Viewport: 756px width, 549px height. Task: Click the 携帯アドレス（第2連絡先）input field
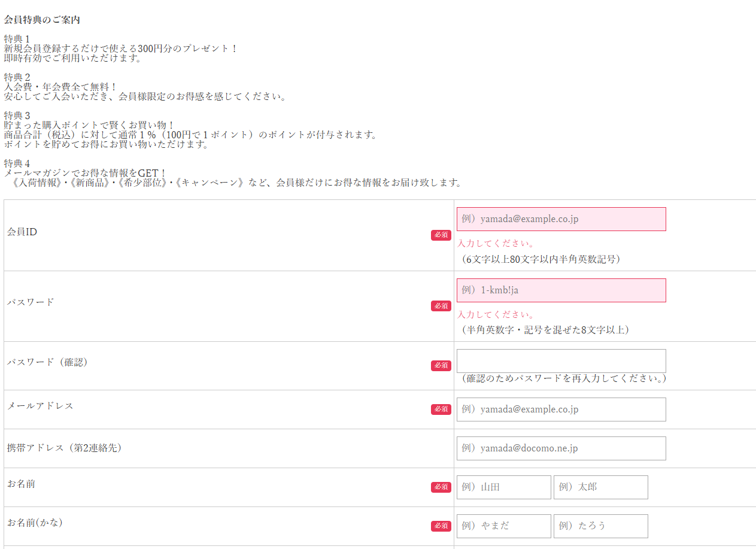pyautogui.click(x=561, y=448)
